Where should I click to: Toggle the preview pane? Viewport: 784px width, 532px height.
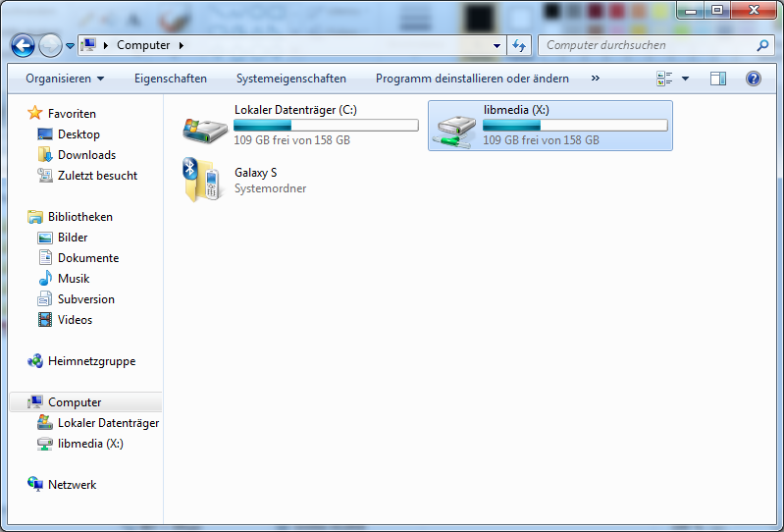pyautogui.click(x=718, y=79)
